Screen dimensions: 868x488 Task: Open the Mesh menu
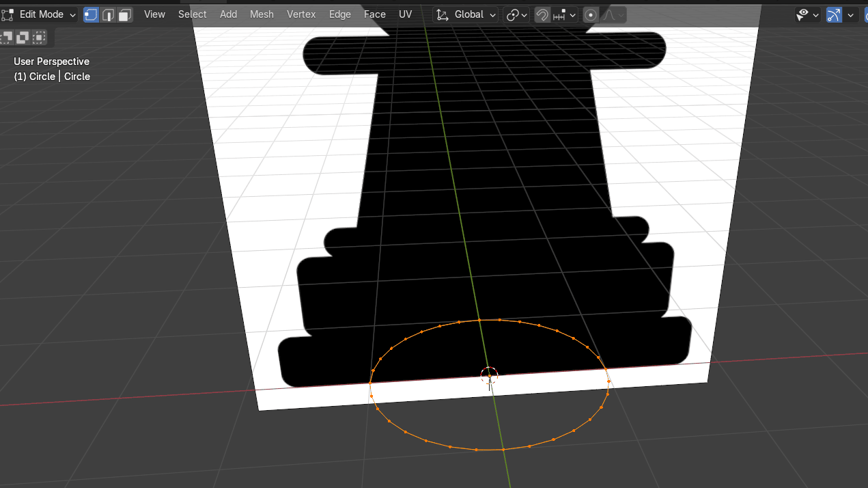pyautogui.click(x=262, y=14)
